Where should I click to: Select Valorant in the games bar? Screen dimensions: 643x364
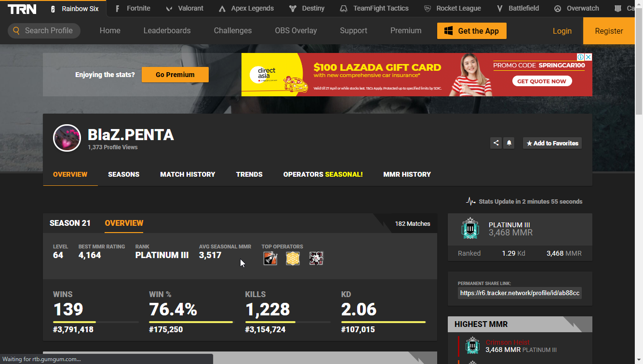185,9
